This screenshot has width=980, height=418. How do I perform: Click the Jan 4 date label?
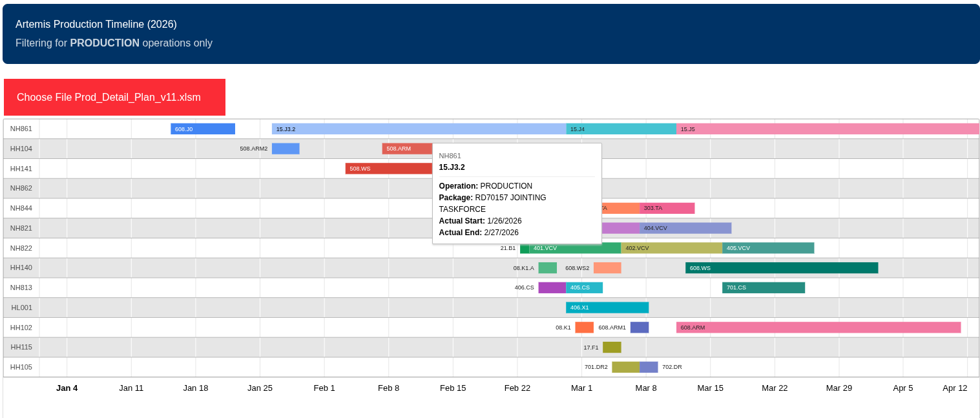[67, 388]
